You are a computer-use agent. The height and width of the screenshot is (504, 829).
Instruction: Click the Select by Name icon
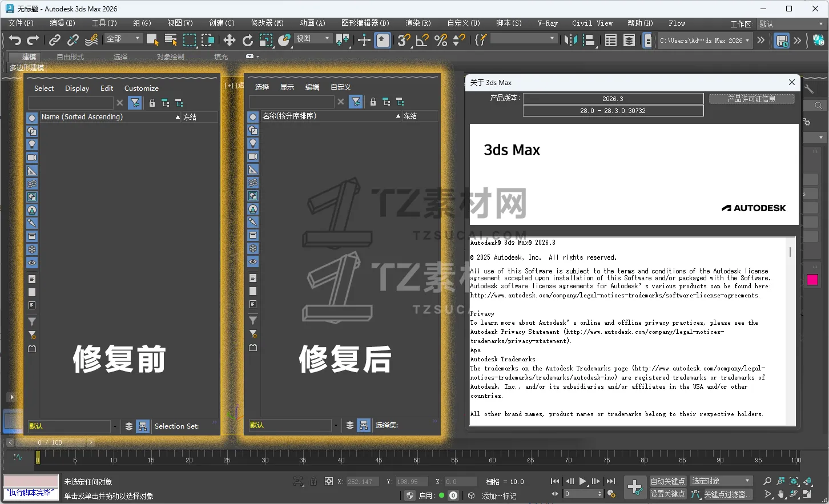(171, 40)
